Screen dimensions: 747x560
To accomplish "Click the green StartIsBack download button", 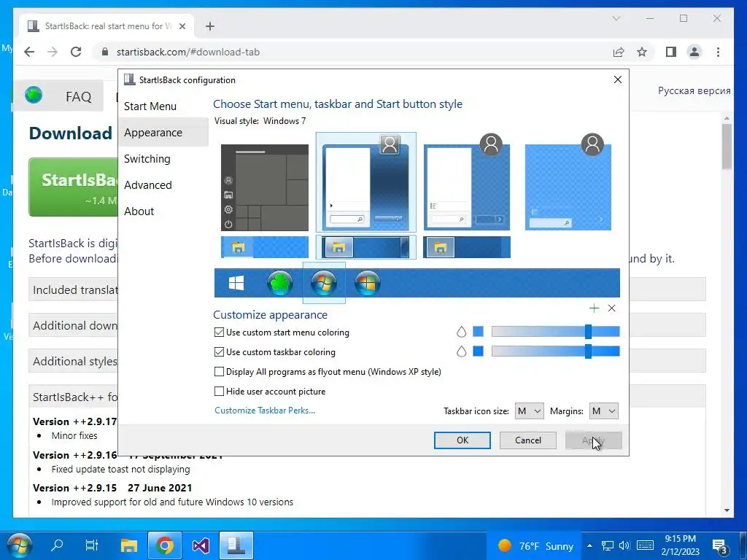I will [74, 187].
